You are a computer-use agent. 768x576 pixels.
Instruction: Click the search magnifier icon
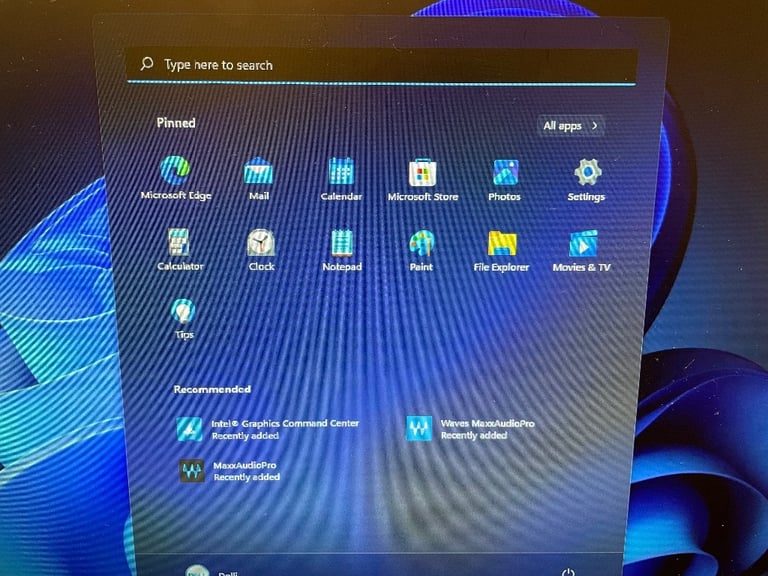tap(146, 64)
